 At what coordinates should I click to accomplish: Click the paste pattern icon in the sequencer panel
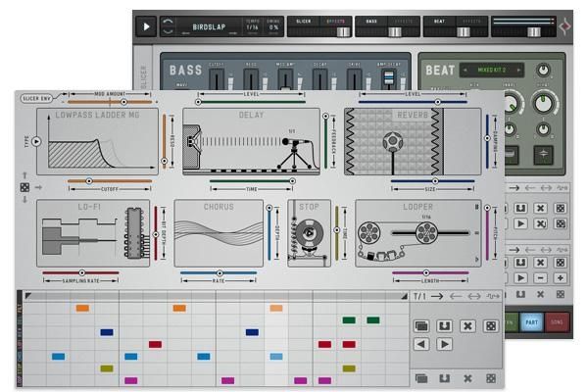coord(444,325)
